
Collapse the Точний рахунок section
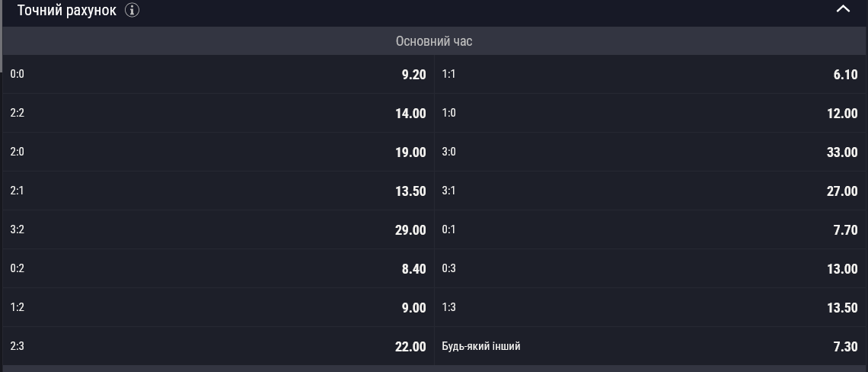(x=843, y=9)
